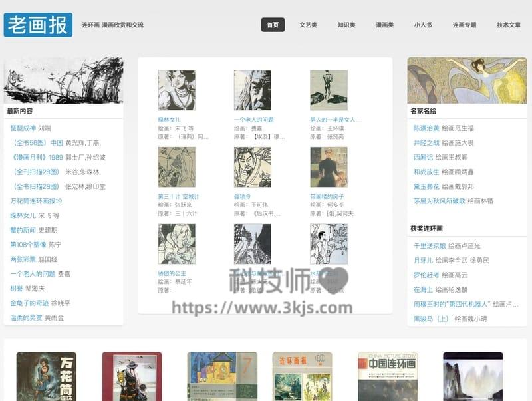This screenshot has width=532, height=401.
Task: Open the 温柔的奖赏 link
Action: 26,318
